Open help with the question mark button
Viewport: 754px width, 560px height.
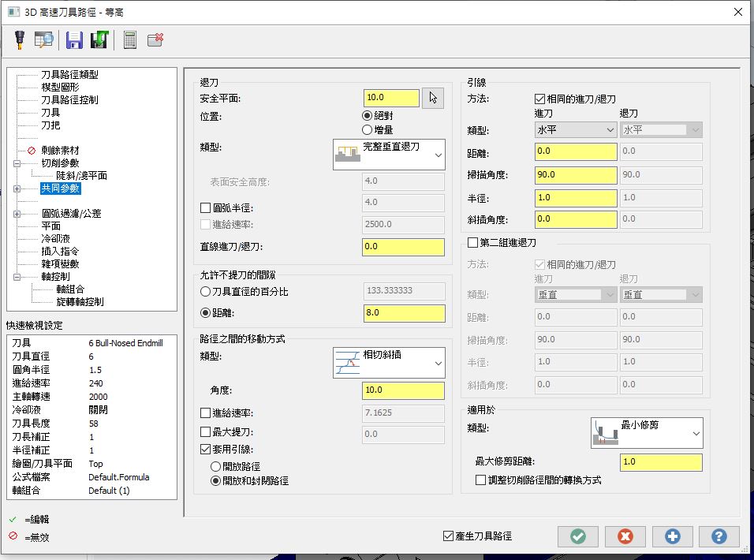(x=719, y=536)
